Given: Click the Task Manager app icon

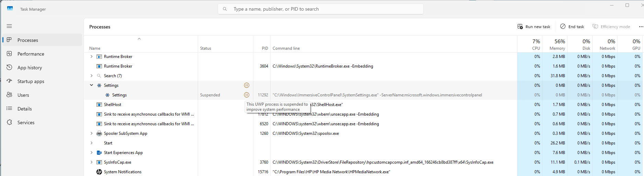Looking at the screenshot, I should pyautogui.click(x=10, y=9).
